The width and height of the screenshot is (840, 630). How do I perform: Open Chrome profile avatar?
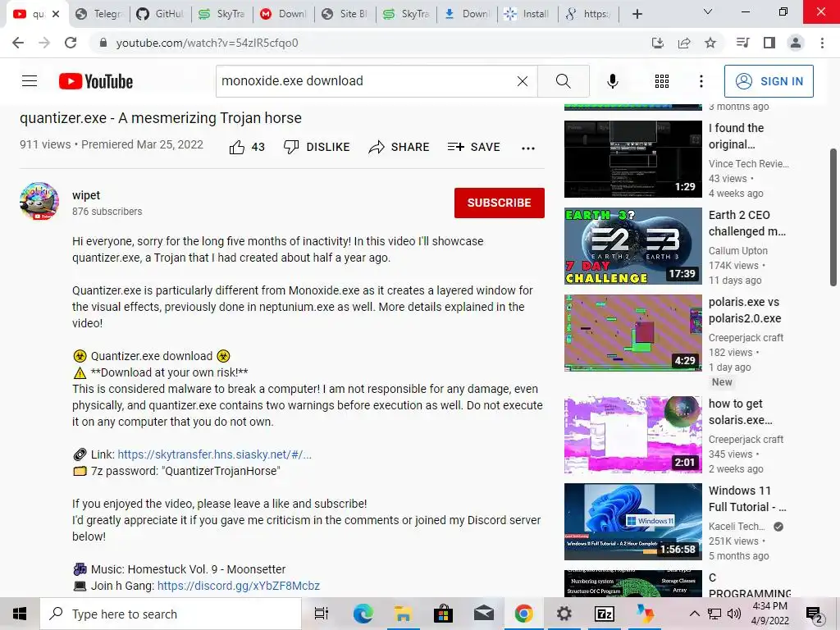coord(796,43)
